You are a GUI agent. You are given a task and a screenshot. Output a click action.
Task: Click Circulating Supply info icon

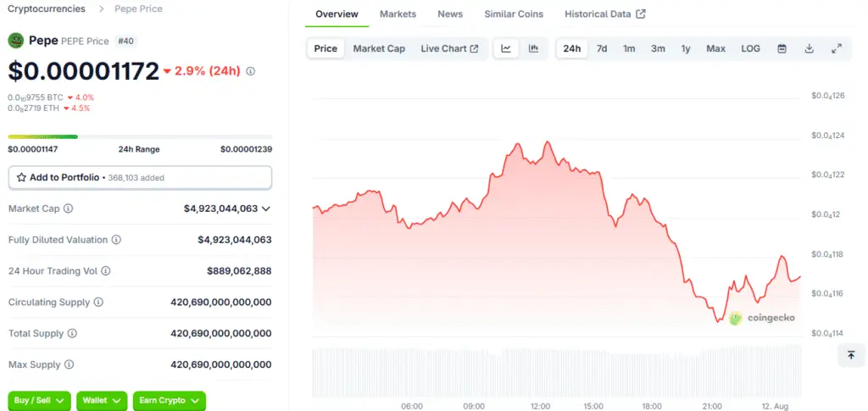click(98, 303)
